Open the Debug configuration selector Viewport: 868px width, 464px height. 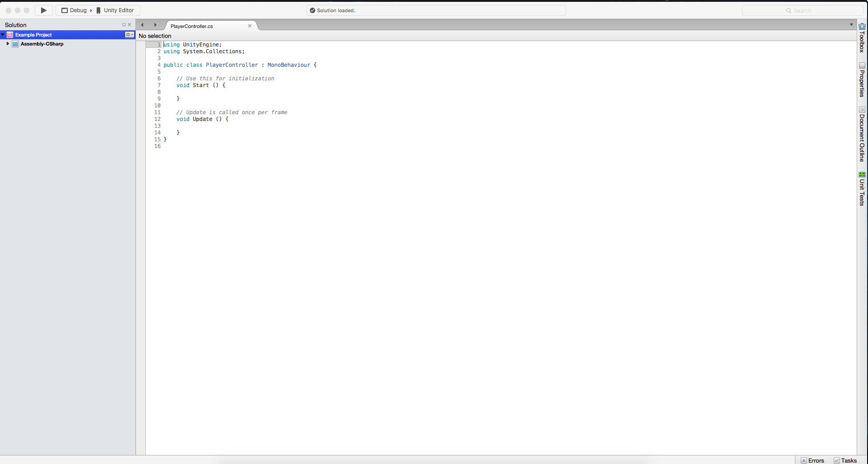[x=74, y=10]
